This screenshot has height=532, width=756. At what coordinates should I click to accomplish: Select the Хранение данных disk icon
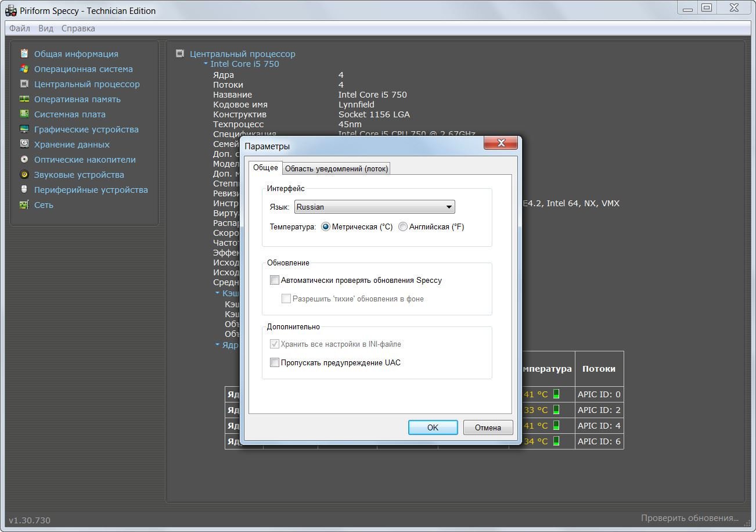[x=24, y=145]
